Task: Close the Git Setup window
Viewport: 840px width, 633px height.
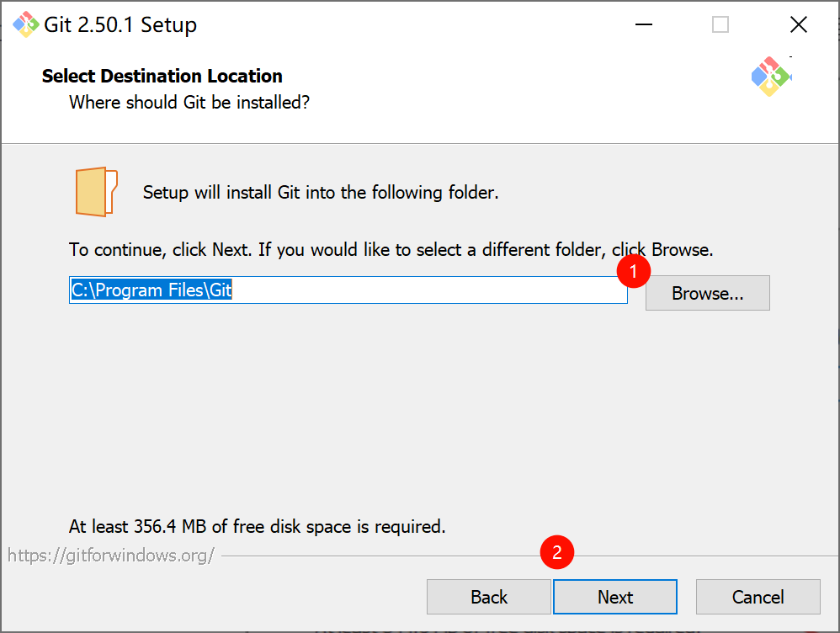Action: [x=798, y=24]
